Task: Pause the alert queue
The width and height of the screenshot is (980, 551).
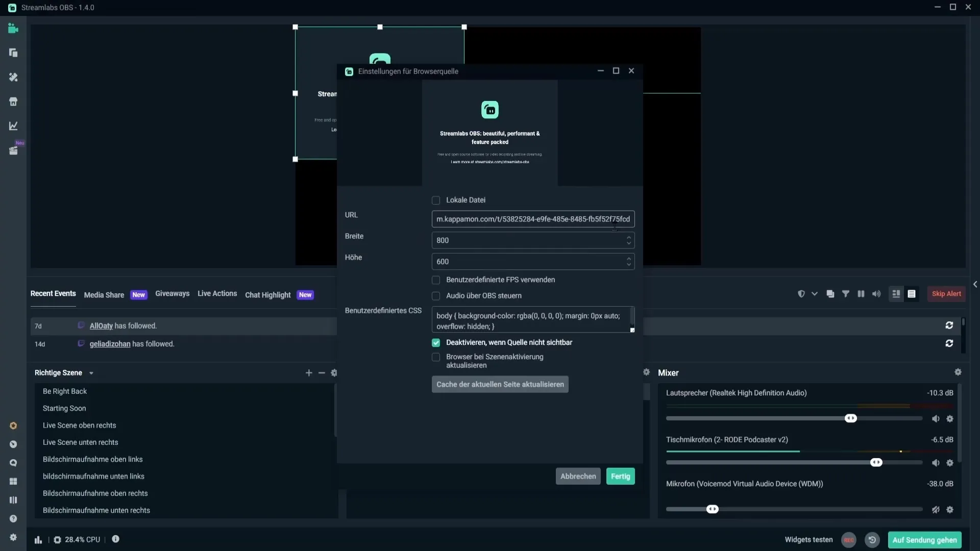Action: click(x=861, y=294)
